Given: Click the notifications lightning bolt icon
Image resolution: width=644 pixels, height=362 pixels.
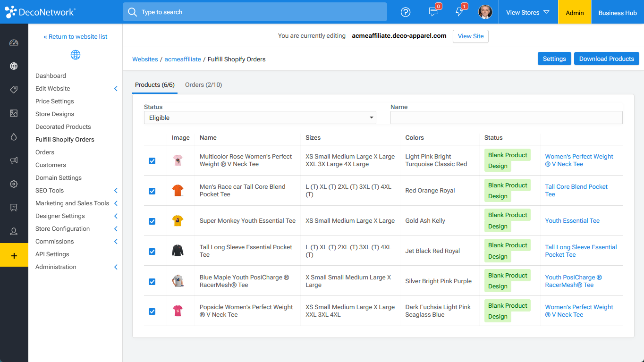Looking at the screenshot, I should click(x=460, y=12).
